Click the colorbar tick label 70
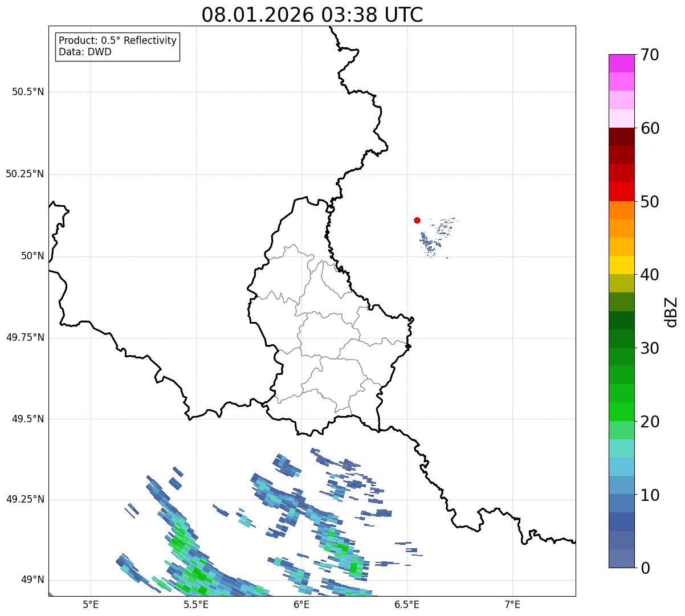This screenshot has width=685, height=616. pos(649,55)
